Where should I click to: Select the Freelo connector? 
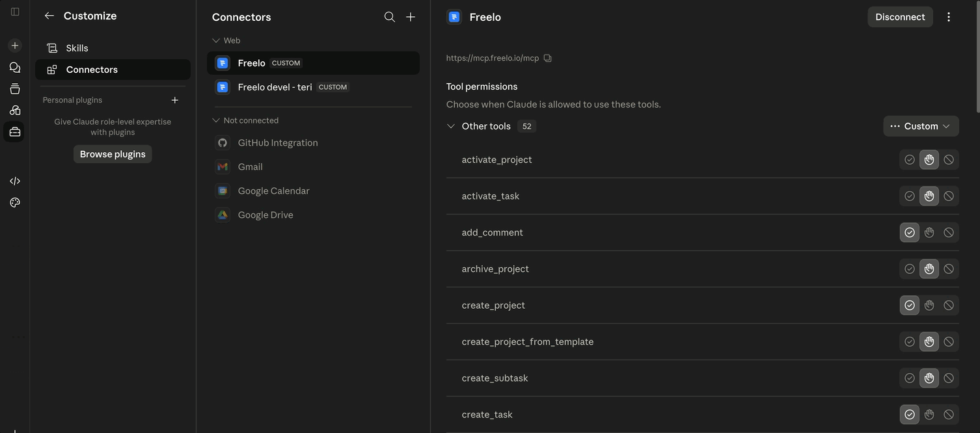(313, 63)
